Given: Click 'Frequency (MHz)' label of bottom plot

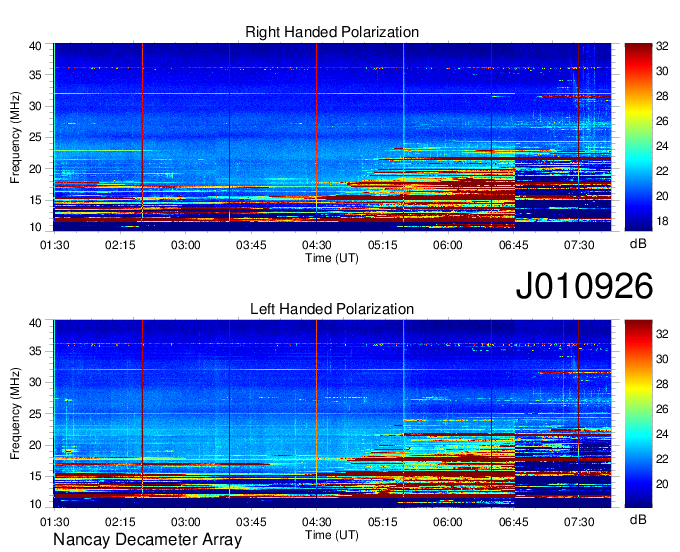Looking at the screenshot, I should tap(15, 414).
